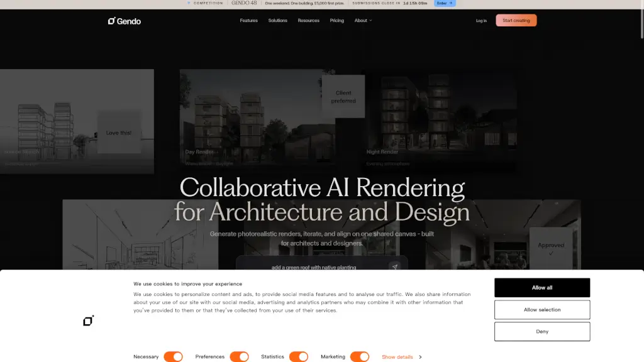Screen dimensions: 644x362
Task: Go to the Solutions page
Action: pyautogui.click(x=277, y=21)
